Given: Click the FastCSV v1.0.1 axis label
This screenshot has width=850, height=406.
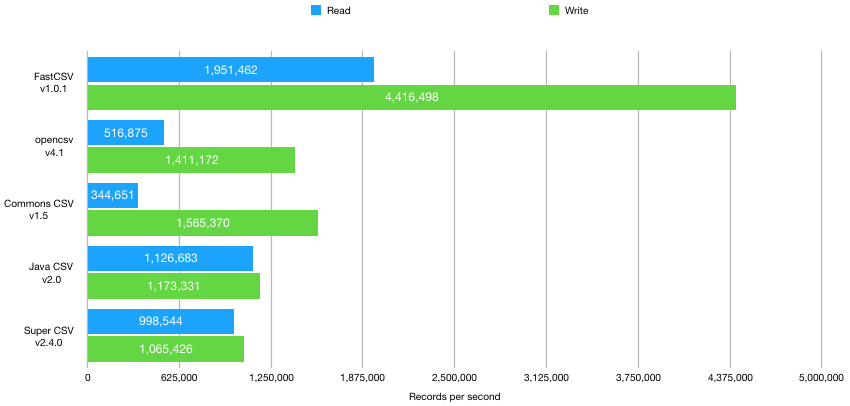Looking at the screenshot, I should click(53, 83).
